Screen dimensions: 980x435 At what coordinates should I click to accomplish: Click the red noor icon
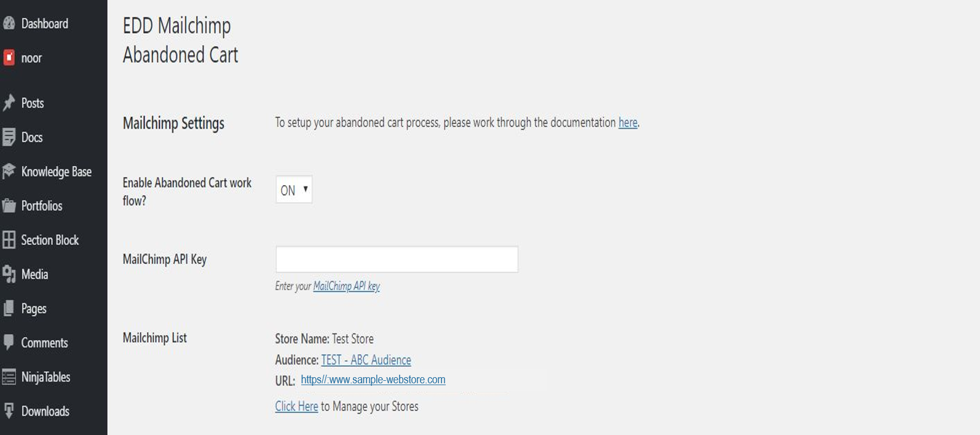(x=9, y=58)
